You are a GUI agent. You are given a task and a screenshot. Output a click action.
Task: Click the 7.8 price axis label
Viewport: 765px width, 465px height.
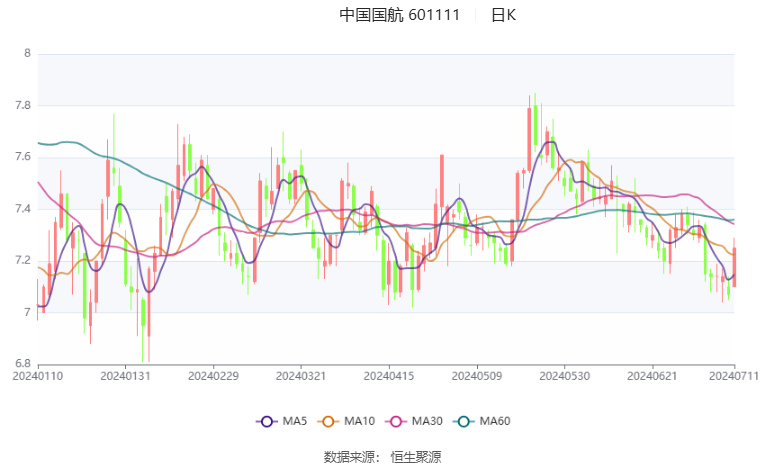(x=22, y=105)
